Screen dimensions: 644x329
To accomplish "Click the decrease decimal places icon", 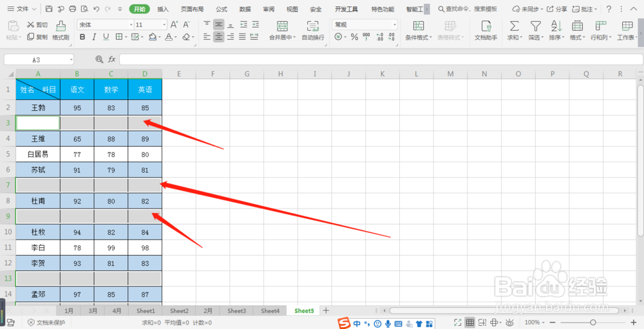I will click(x=391, y=37).
